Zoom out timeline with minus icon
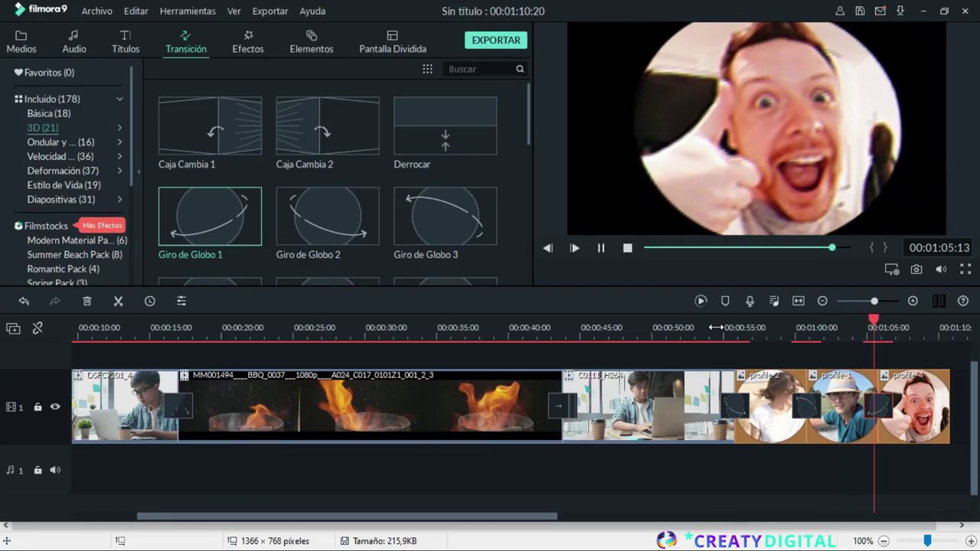 pos(822,302)
